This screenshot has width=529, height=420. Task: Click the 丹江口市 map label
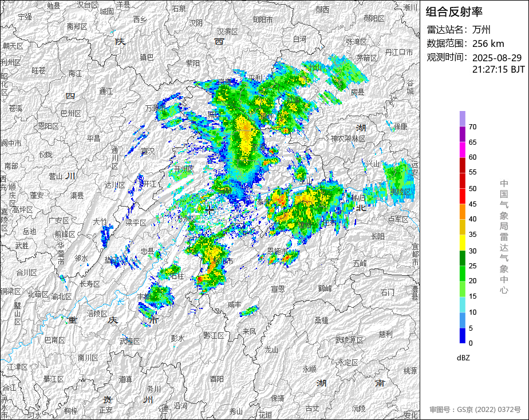(x=399, y=52)
